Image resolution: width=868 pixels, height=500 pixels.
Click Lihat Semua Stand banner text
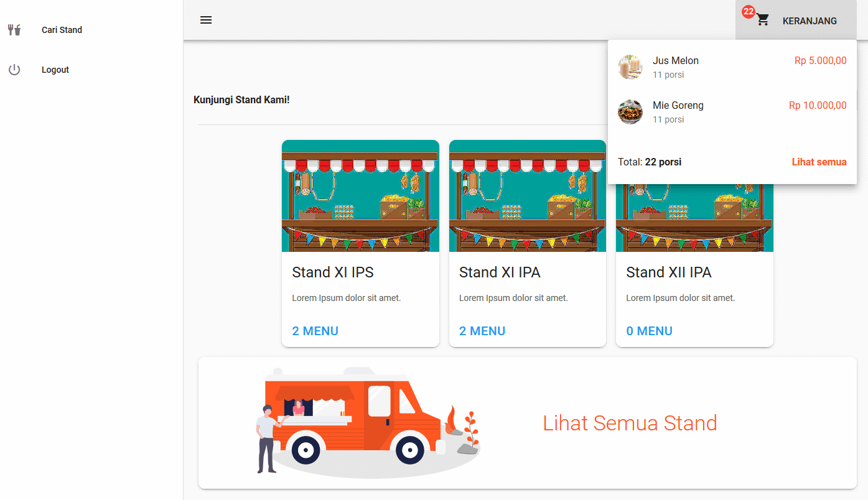630,423
